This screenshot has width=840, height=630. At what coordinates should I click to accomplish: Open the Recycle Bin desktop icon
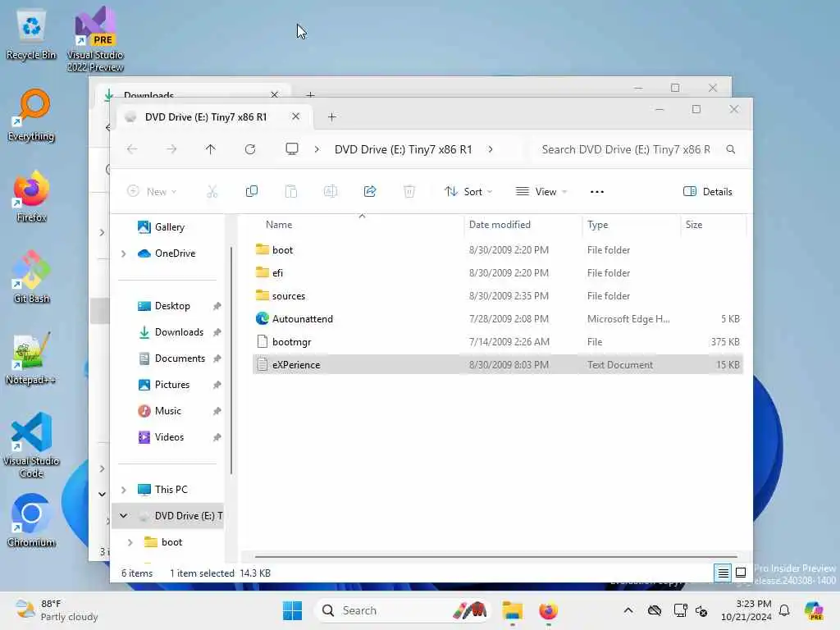point(31,35)
